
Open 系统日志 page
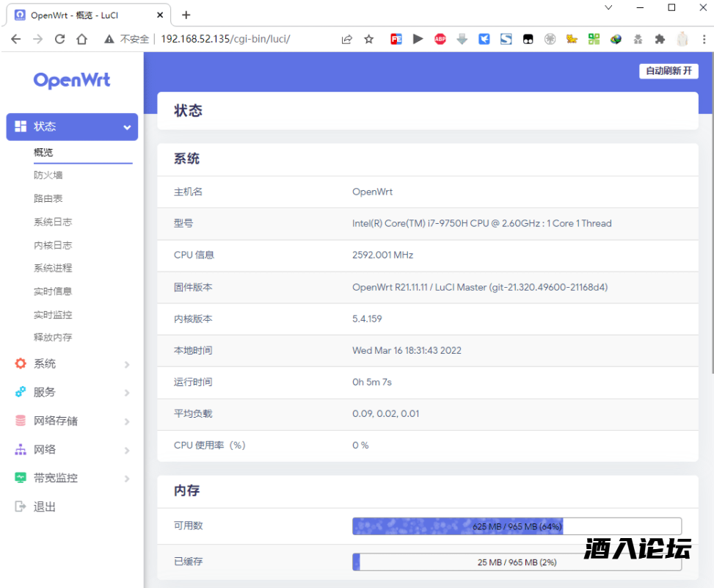[53, 222]
